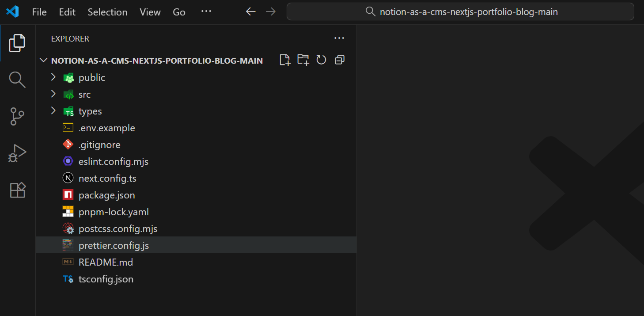644x316 pixels.
Task: Click the types folder TS icon
Action: click(68, 111)
